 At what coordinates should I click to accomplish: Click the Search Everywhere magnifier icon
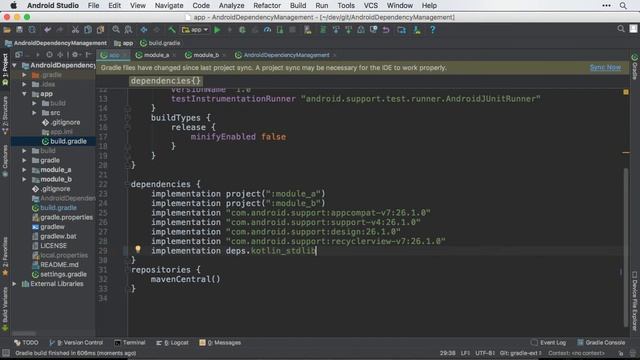[621, 29]
